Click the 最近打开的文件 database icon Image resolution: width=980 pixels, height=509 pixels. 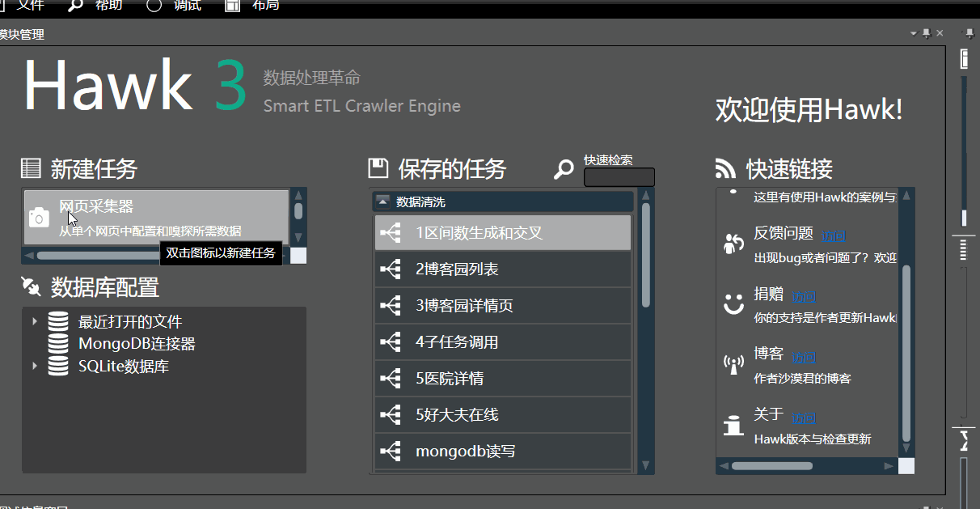pyautogui.click(x=58, y=321)
